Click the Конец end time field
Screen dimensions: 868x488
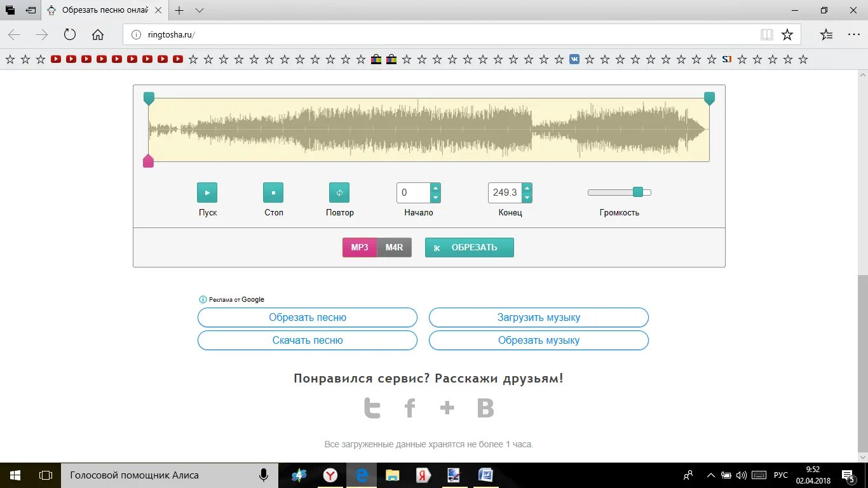coord(505,193)
